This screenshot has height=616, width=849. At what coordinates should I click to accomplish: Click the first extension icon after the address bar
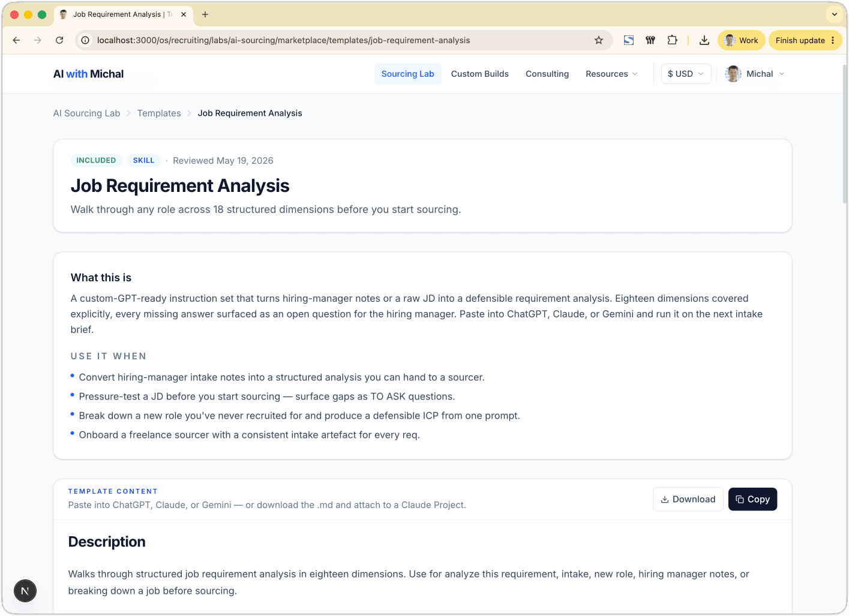coord(629,40)
